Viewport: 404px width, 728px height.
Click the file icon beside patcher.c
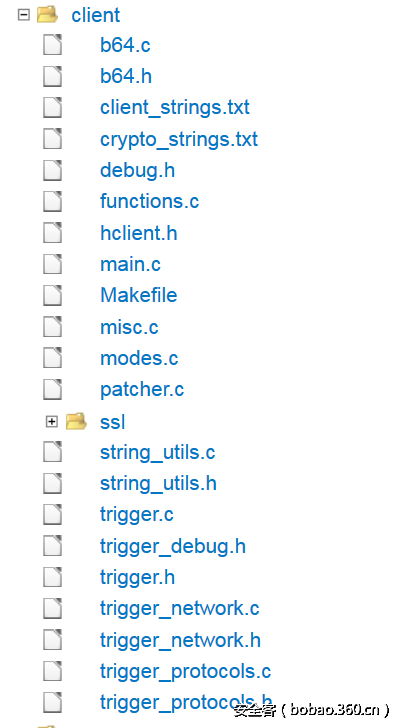click(52, 389)
